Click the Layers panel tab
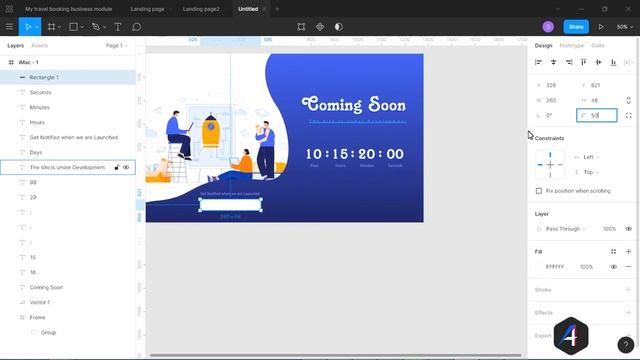The width and height of the screenshot is (640, 360). point(16,46)
